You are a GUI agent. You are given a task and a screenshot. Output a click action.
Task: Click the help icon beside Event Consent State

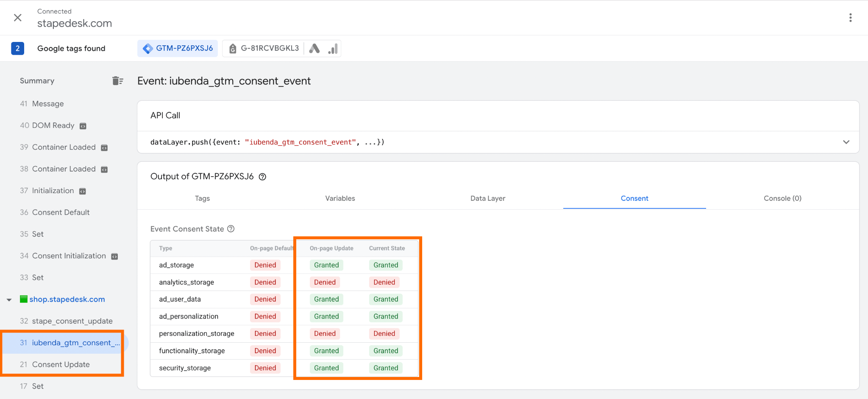[x=231, y=229]
